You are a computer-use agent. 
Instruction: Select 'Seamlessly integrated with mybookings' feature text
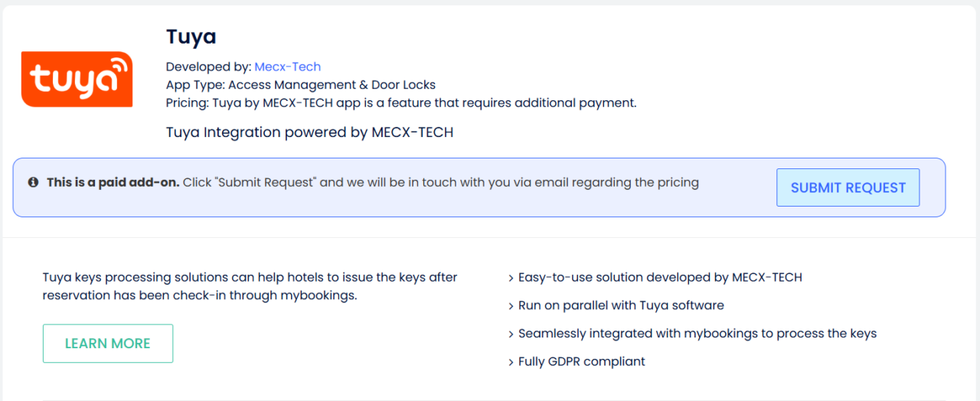(697, 334)
